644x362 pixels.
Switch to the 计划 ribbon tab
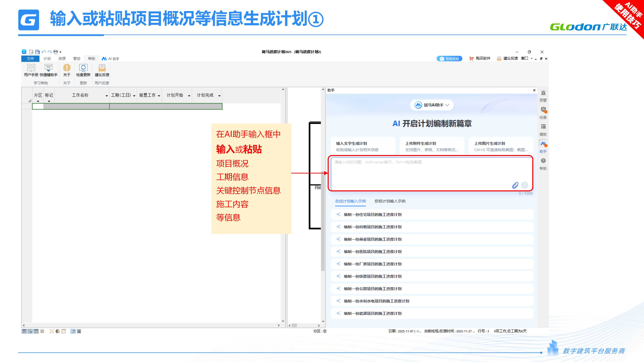47,58
